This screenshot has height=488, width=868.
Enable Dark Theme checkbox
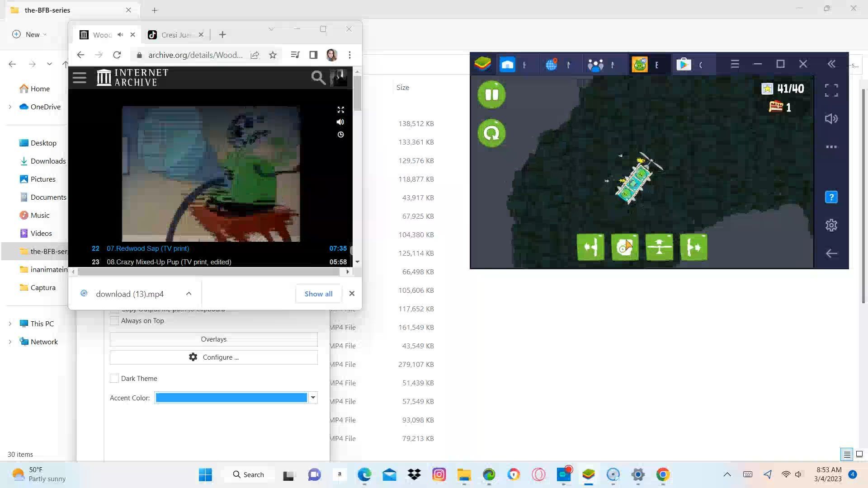[x=114, y=379]
